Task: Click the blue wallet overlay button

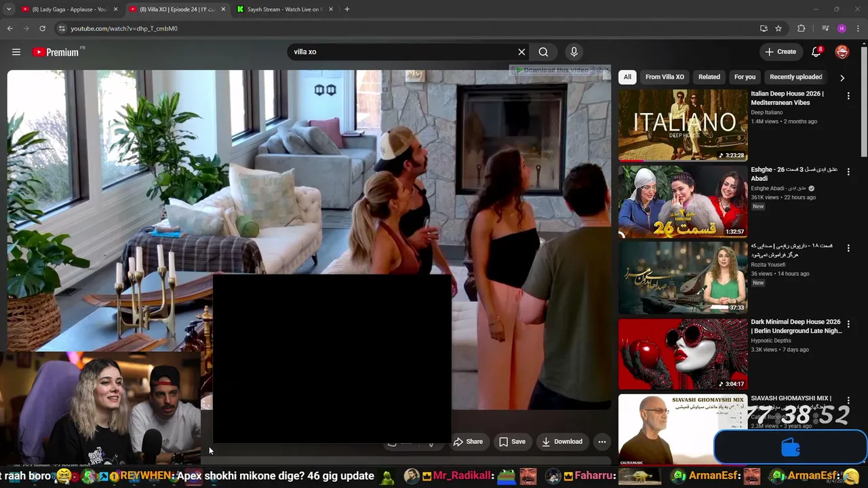Action: point(791,447)
